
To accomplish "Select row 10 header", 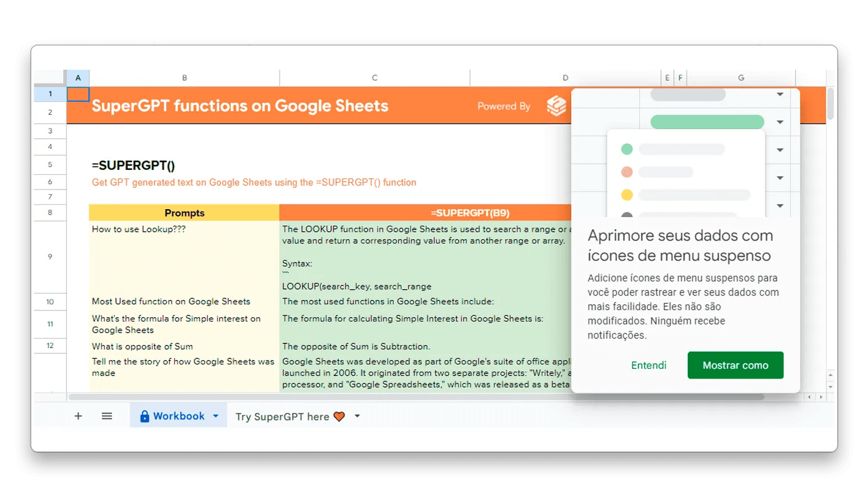I will (x=50, y=301).
